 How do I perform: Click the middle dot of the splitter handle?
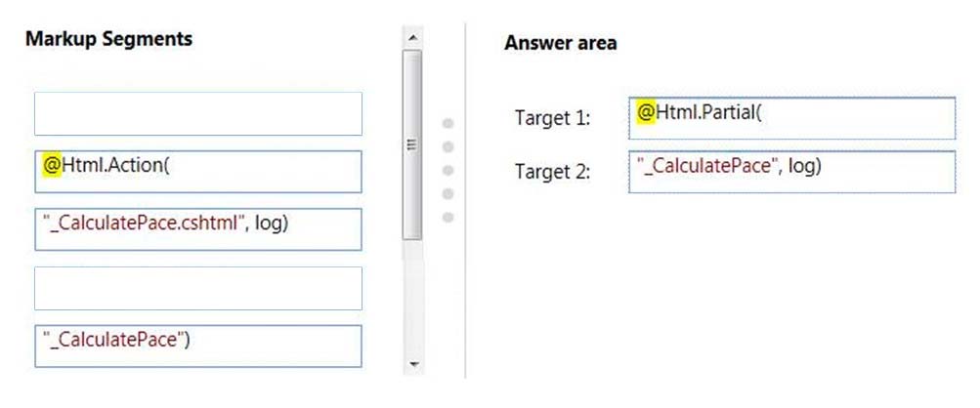coord(447,171)
